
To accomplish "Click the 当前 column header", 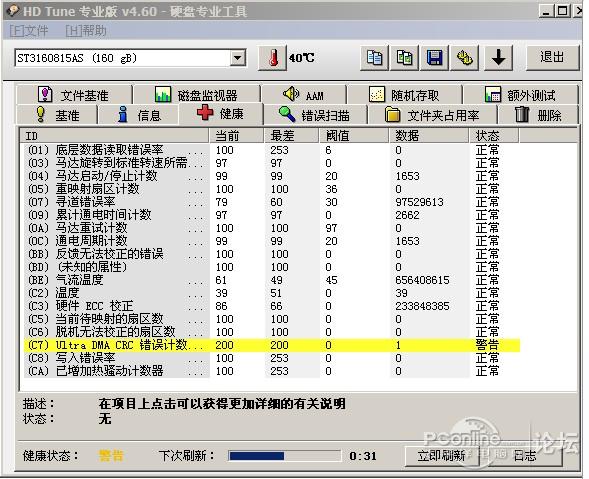I will 236,136.
